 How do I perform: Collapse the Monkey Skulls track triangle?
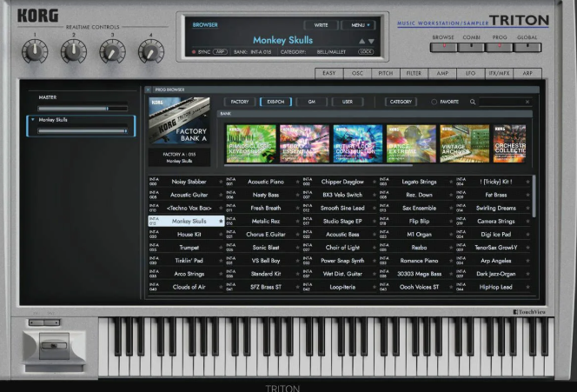pyautogui.click(x=33, y=120)
